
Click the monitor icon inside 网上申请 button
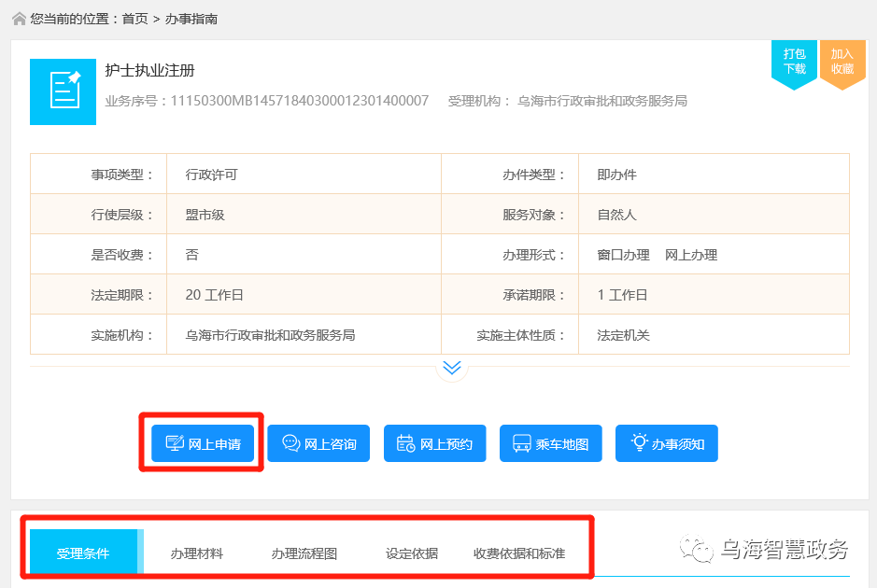point(174,443)
